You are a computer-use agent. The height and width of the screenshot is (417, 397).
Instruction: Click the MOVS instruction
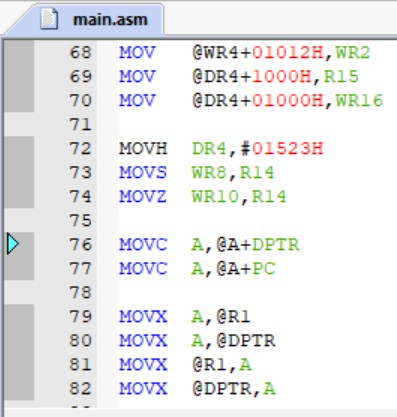point(143,173)
